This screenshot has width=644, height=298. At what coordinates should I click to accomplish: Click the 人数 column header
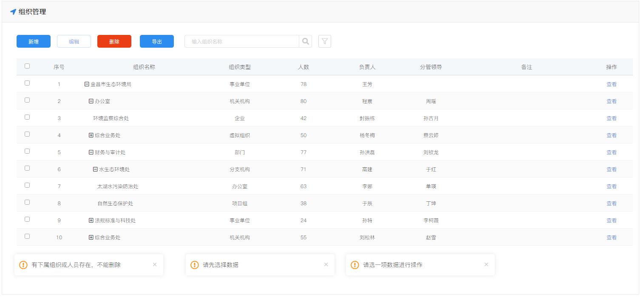coord(304,67)
